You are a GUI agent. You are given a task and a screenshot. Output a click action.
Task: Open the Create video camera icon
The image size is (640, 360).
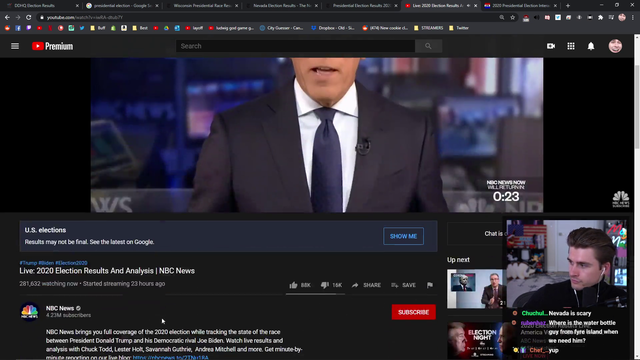pos(551,46)
